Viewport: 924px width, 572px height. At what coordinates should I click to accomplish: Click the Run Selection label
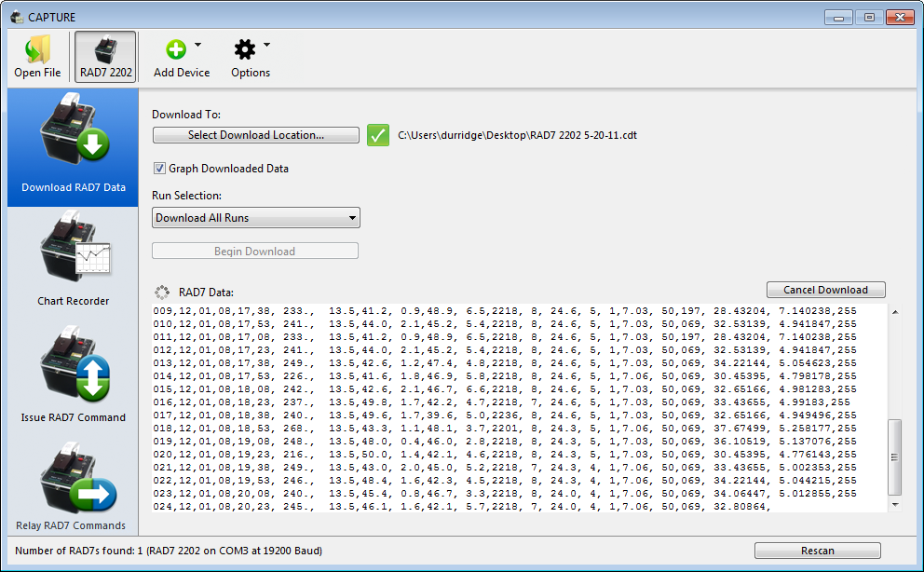click(186, 196)
